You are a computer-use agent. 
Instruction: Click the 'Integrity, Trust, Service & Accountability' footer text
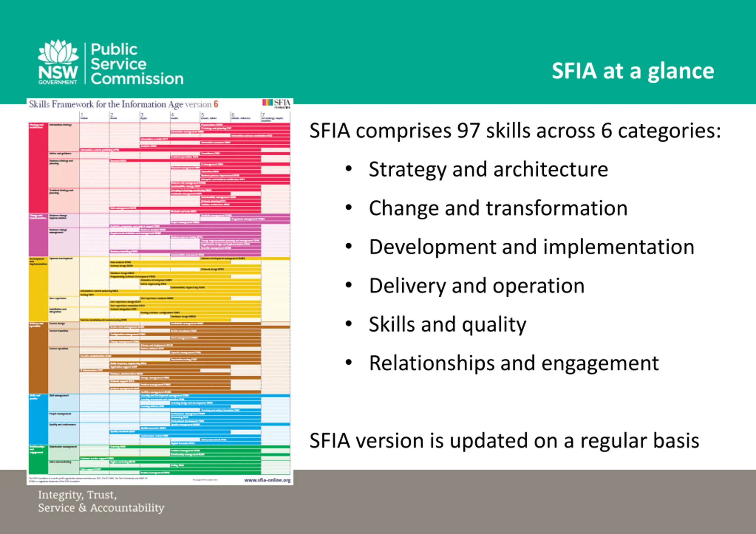101,501
